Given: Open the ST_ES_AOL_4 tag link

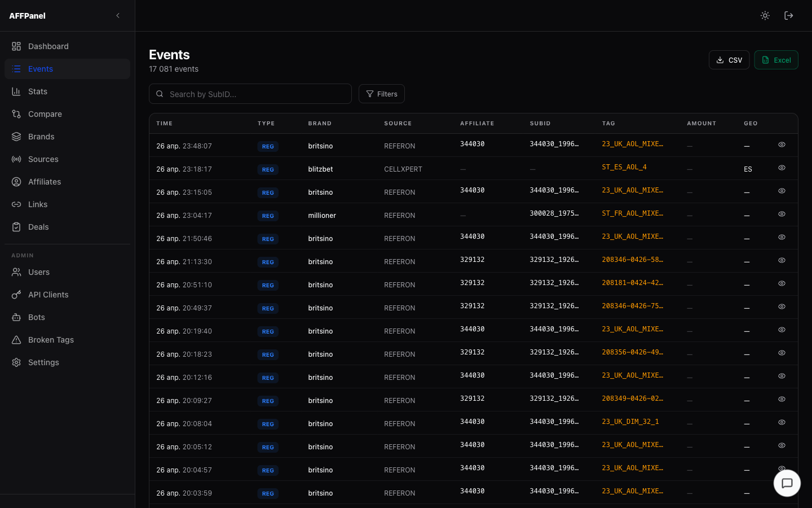Looking at the screenshot, I should tap(624, 167).
